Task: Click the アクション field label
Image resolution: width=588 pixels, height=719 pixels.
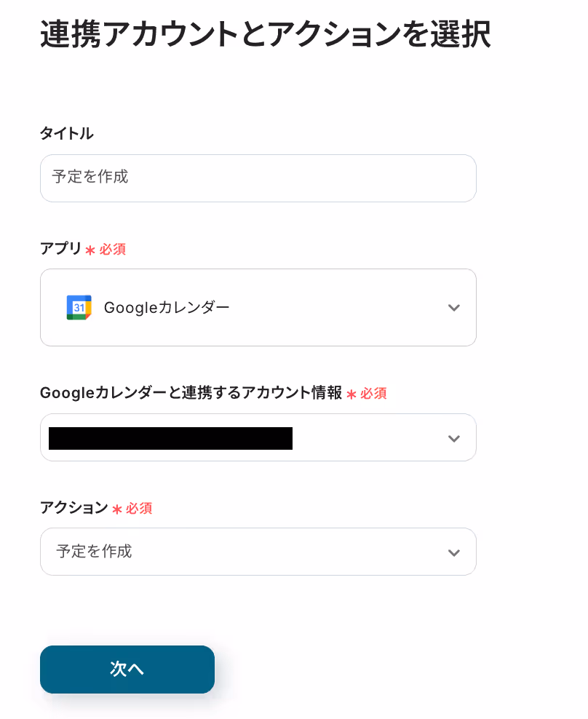Action: (73, 508)
